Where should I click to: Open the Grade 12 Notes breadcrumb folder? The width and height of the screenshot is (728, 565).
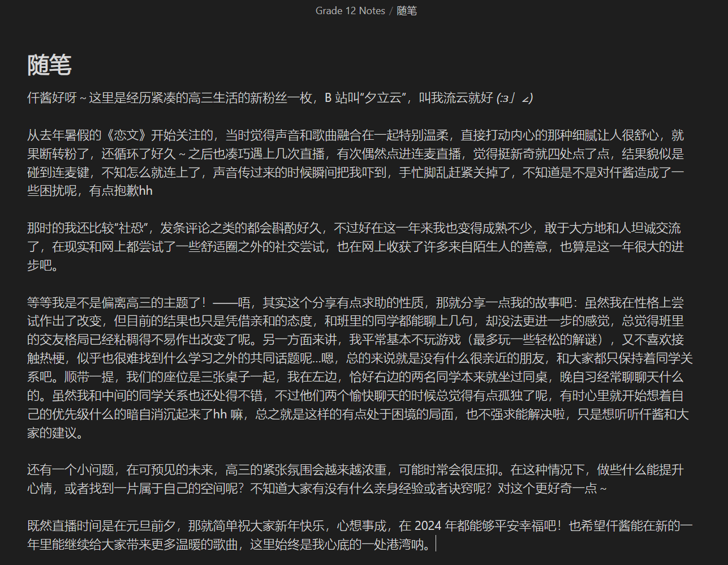[350, 11]
